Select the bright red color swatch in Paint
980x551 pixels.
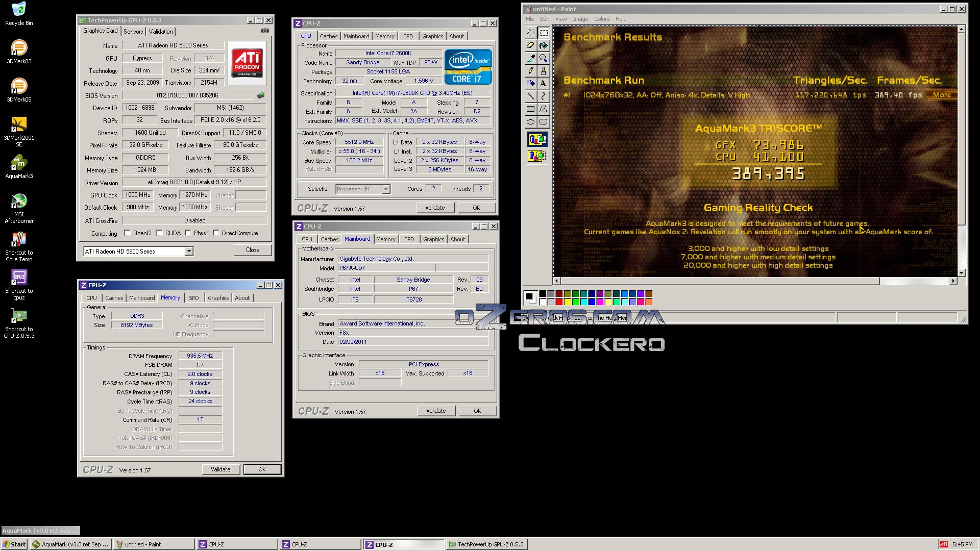[x=559, y=302]
